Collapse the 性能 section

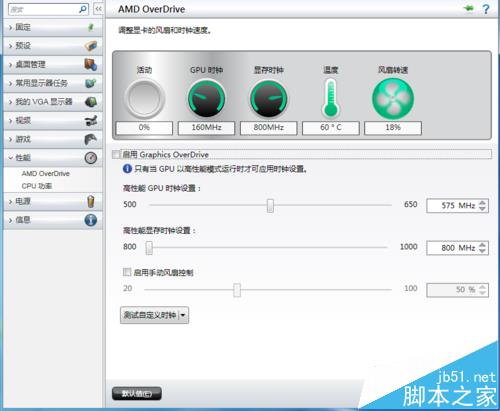click(10, 158)
